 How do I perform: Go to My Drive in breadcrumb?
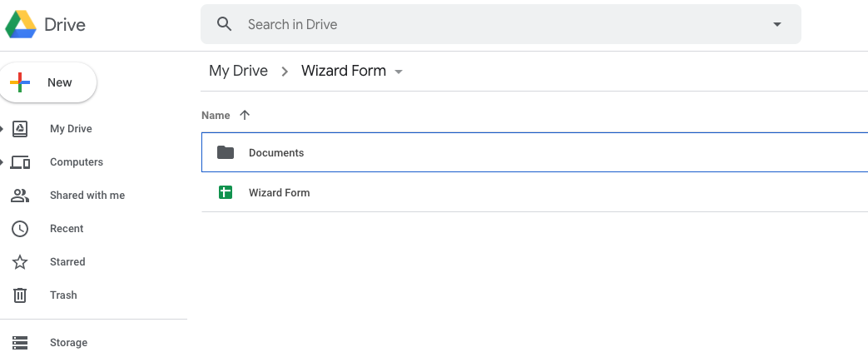click(238, 71)
